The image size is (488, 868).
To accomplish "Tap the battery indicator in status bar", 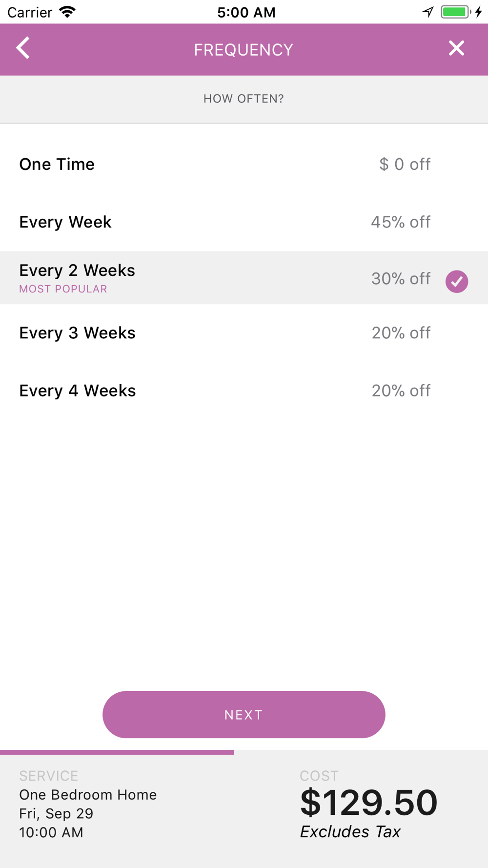I will [x=455, y=12].
